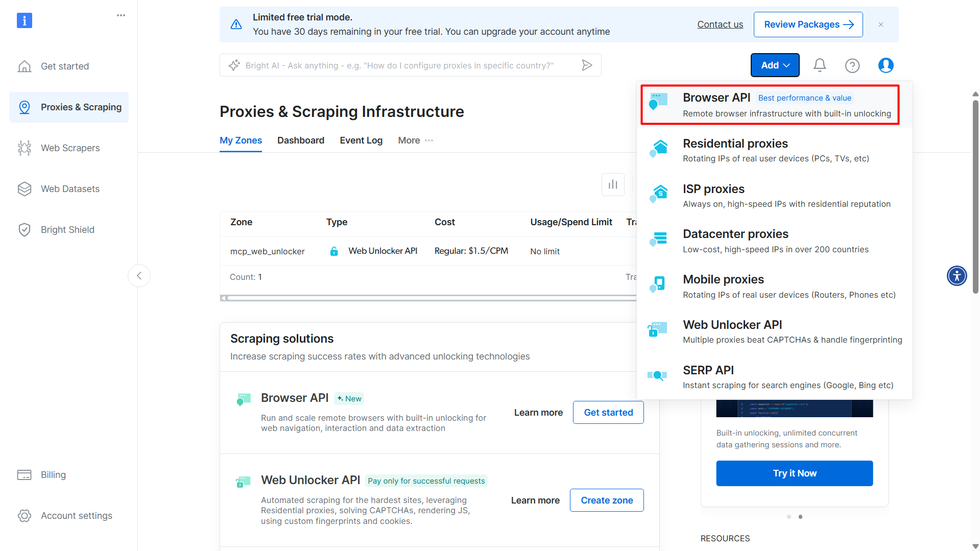This screenshot has width=980, height=551.
Task: Expand the Add dropdown button
Action: click(x=775, y=65)
